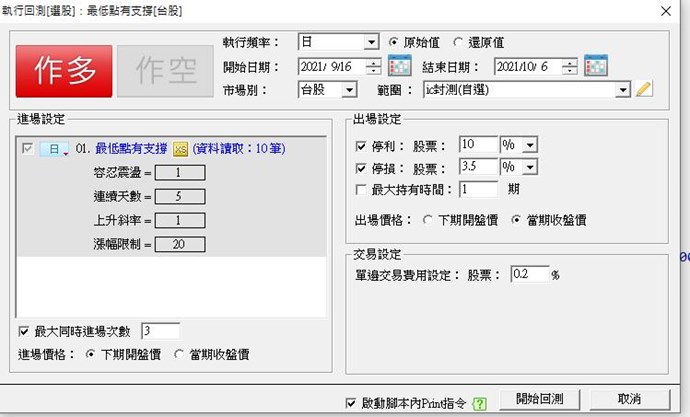690x417 pixels.
Task: Click 取消 button
Action: coord(629,399)
